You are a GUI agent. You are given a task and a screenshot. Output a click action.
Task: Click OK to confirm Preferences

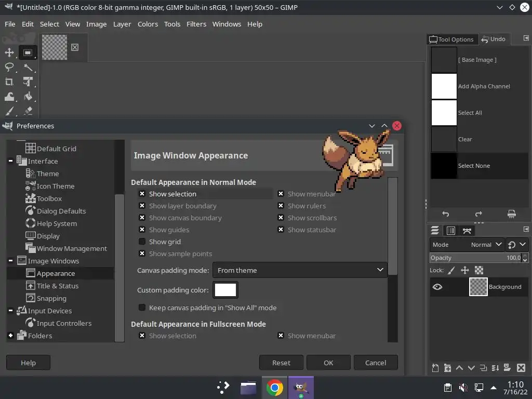[328, 363]
